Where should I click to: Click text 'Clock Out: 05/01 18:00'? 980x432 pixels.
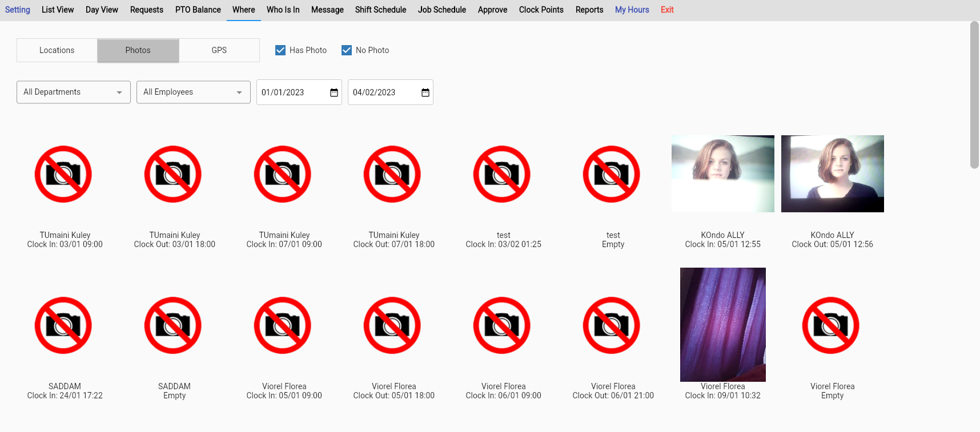coord(394,395)
